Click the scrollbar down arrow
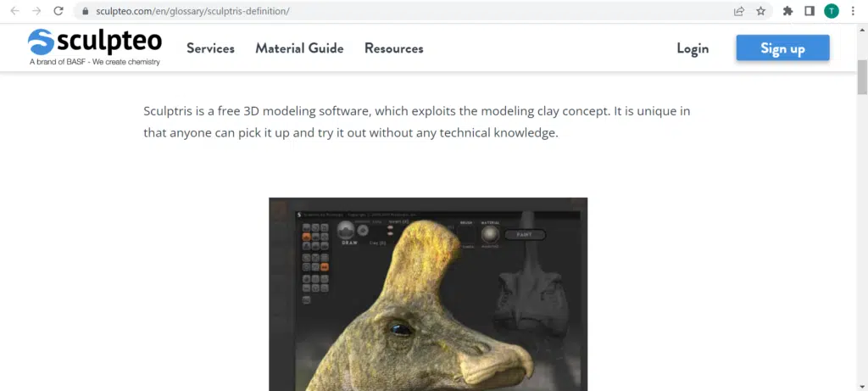The width and height of the screenshot is (868, 391). (862, 386)
